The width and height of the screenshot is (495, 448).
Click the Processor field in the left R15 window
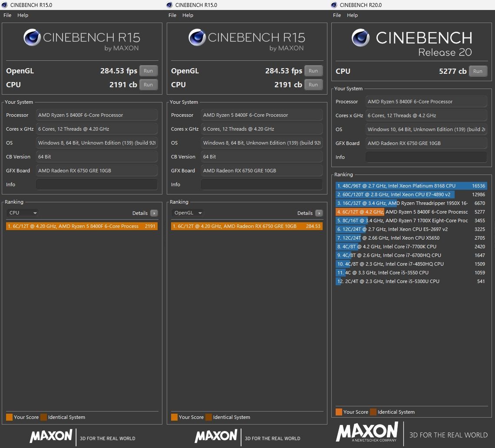pyautogui.click(x=96, y=115)
